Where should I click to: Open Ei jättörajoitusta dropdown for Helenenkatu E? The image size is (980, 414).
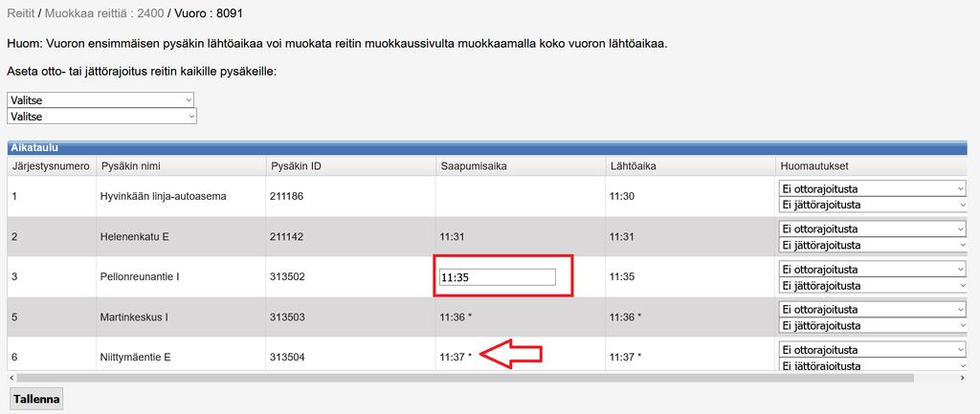(873, 246)
